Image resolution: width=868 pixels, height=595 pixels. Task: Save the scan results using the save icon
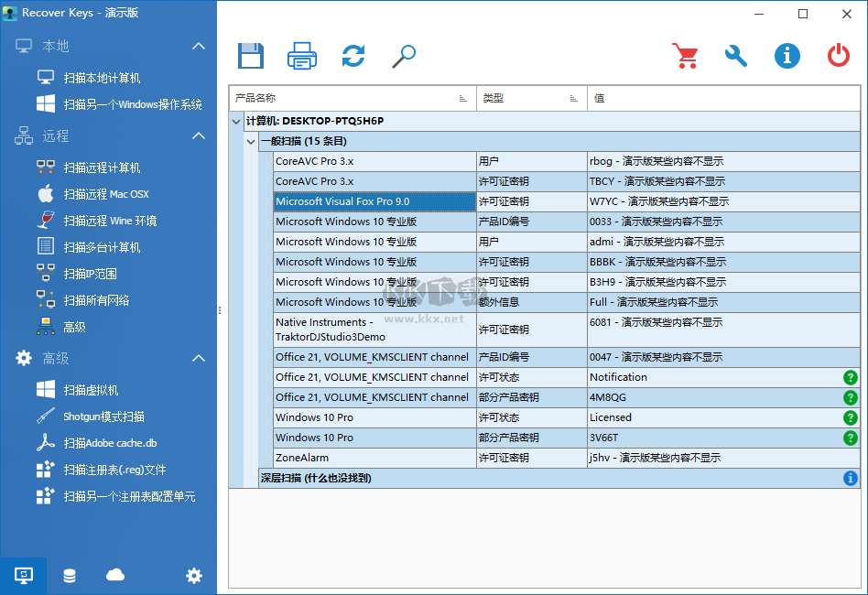250,55
